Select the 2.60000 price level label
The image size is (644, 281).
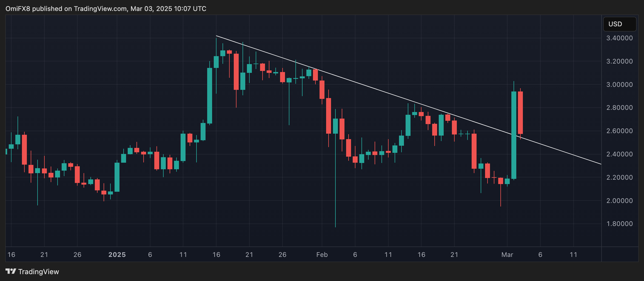[620, 131]
